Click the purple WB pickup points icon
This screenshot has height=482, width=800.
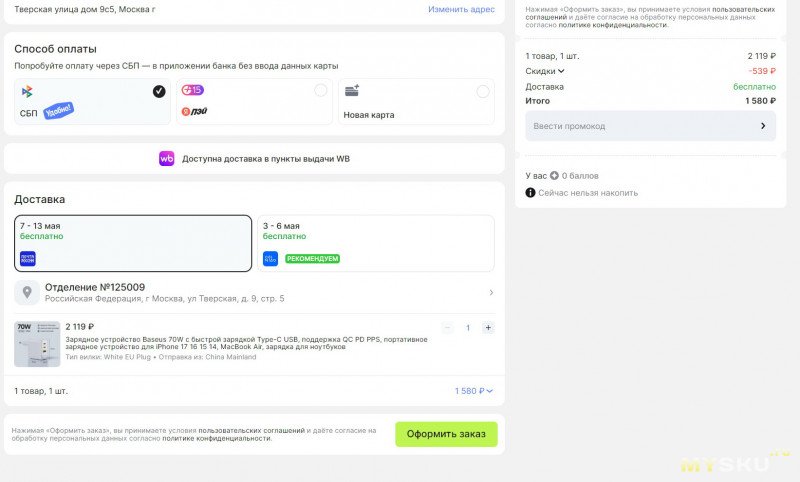(x=166, y=158)
